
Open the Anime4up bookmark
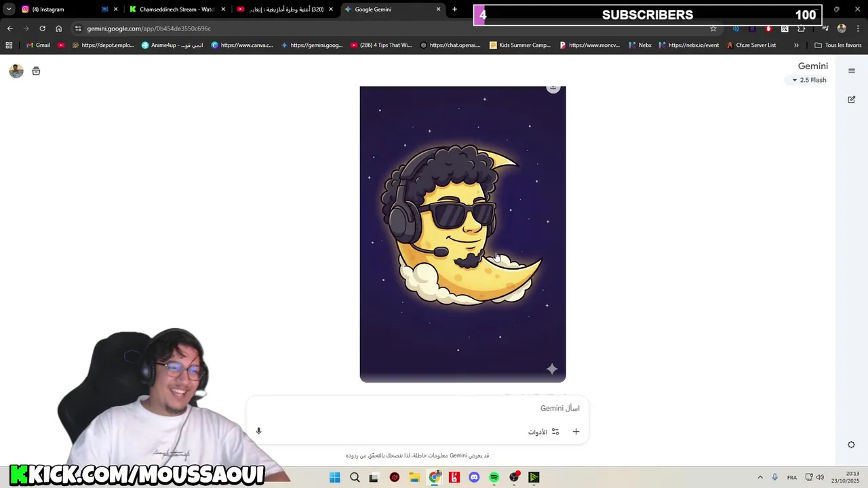[172, 45]
